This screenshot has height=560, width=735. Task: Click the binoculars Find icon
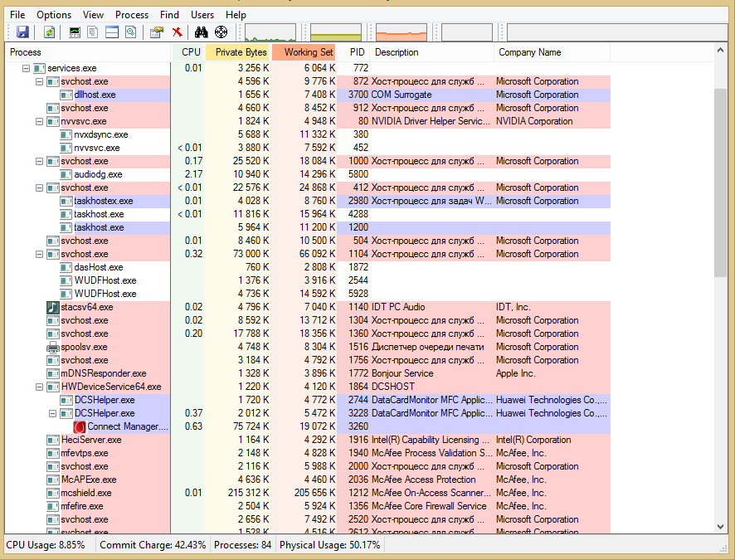201,32
